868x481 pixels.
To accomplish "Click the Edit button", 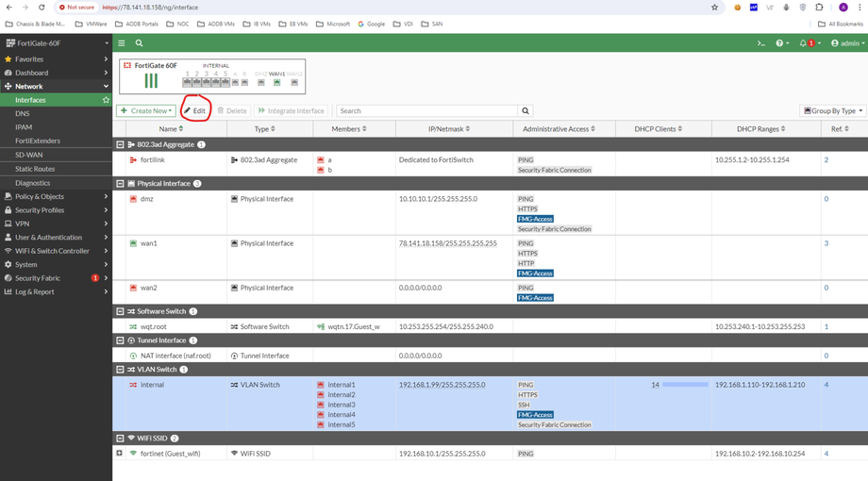I will [x=195, y=111].
